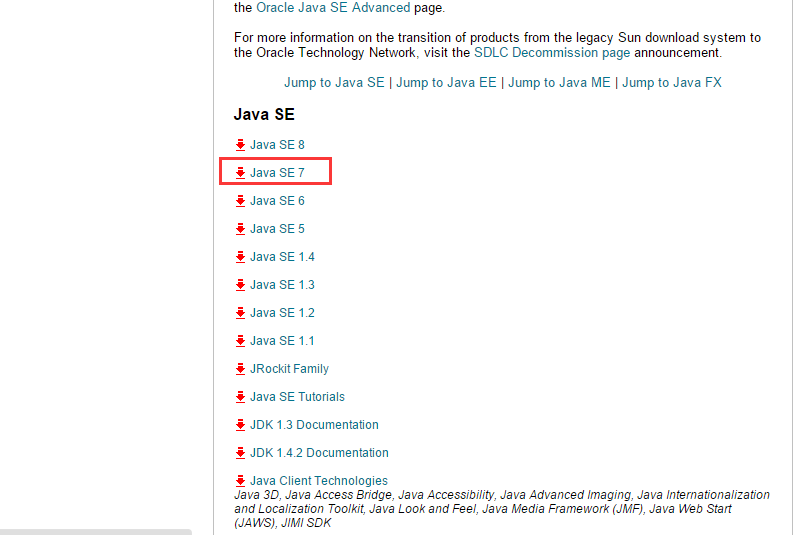Jump to Java EE section
The image size is (806, 535).
point(446,83)
